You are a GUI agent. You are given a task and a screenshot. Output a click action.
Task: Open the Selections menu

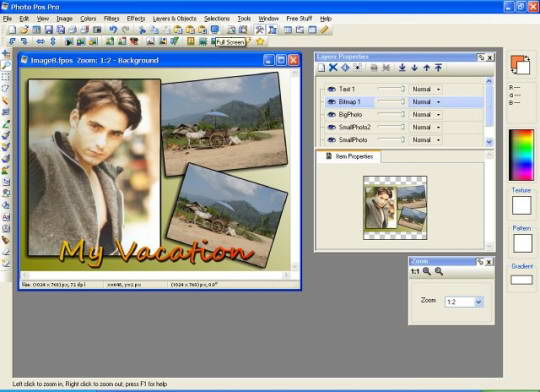click(x=217, y=19)
